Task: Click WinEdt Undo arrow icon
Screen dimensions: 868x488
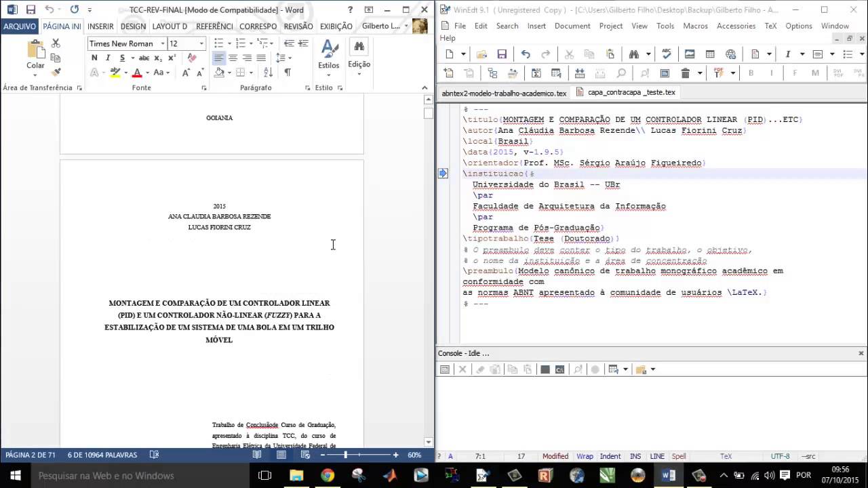Action: [x=526, y=54]
